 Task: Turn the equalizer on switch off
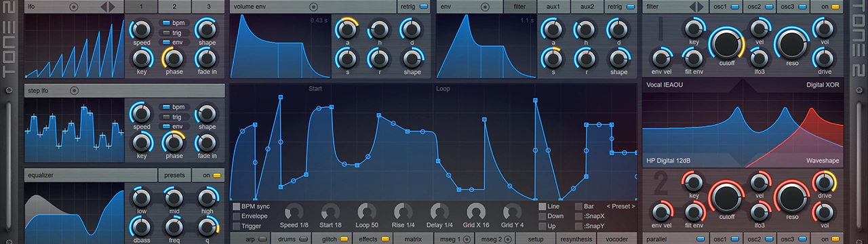[x=217, y=175]
